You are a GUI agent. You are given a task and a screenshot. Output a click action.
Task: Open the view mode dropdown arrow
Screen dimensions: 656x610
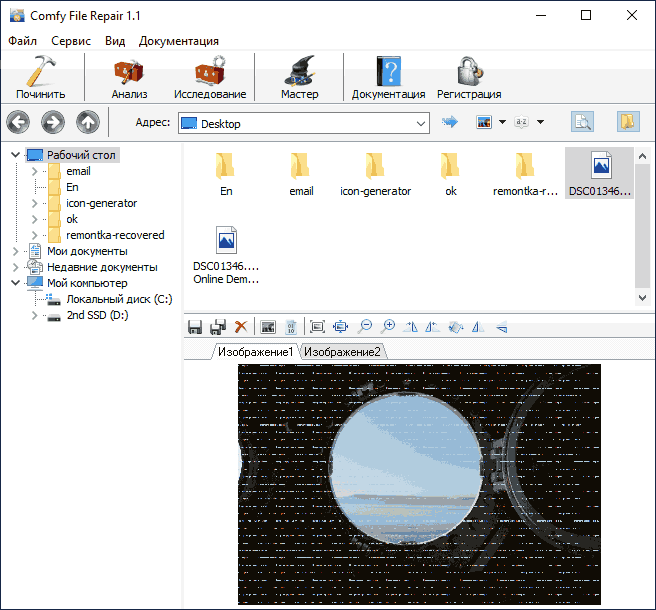(502, 122)
